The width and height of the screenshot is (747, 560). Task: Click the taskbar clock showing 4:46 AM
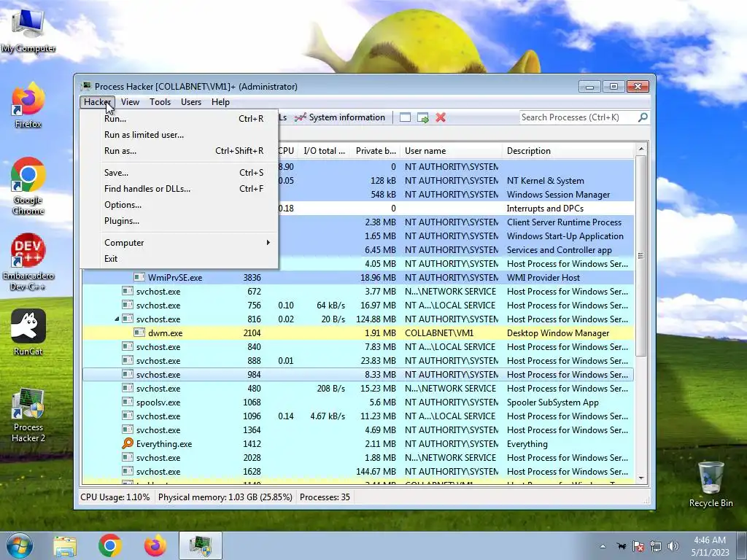[x=710, y=546]
